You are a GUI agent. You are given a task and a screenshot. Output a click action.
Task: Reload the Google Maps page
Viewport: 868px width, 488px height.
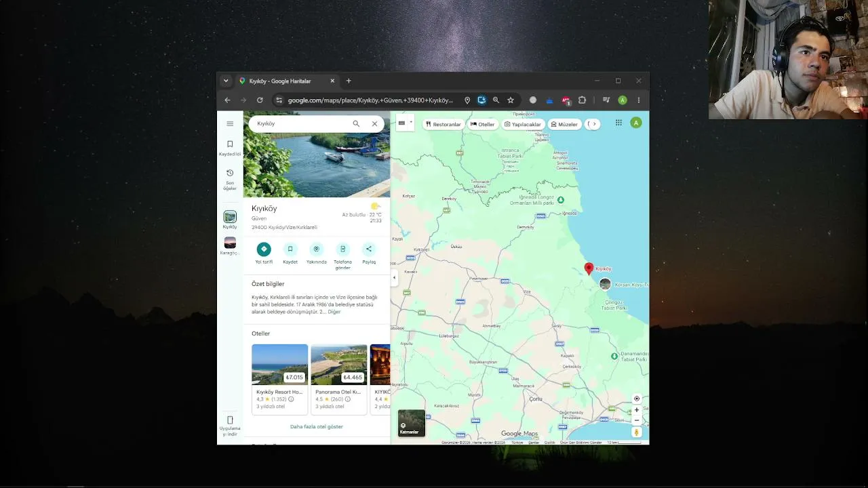[x=260, y=100]
